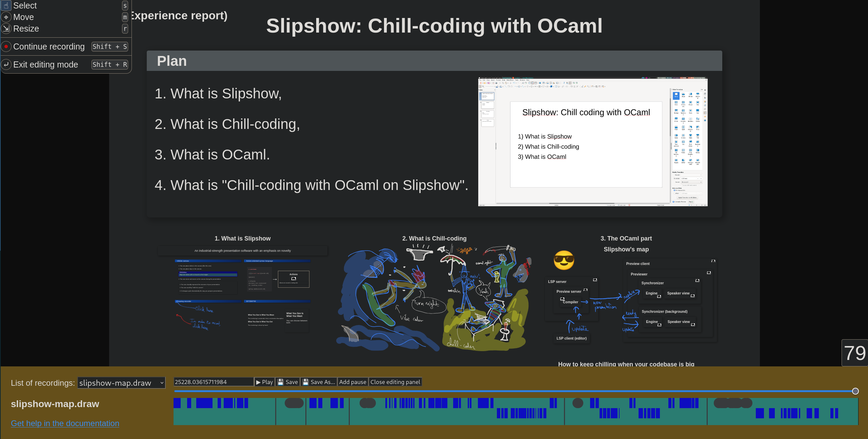Click the '3. The OCaml part' heading

pos(626,238)
